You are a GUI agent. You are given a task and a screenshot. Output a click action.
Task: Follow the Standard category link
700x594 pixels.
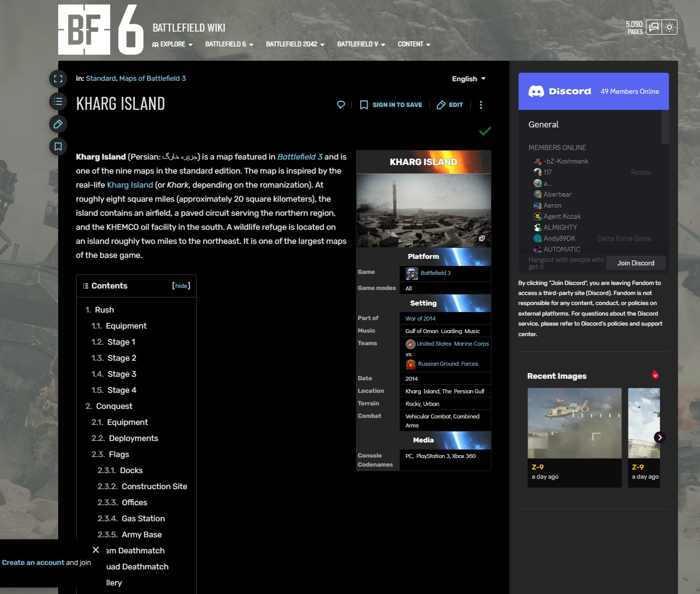101,78
